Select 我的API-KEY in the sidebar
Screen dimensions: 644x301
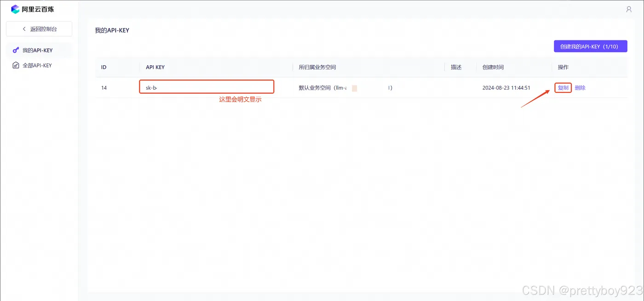(x=39, y=50)
